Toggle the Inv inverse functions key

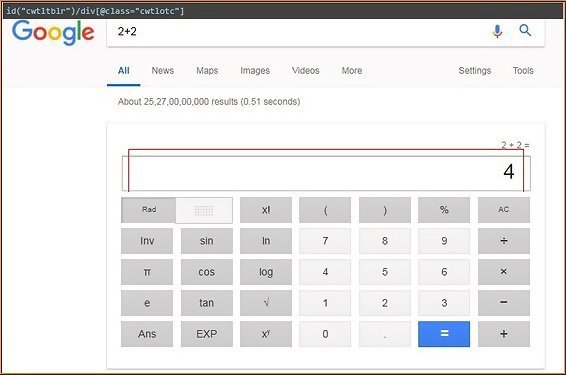[147, 241]
